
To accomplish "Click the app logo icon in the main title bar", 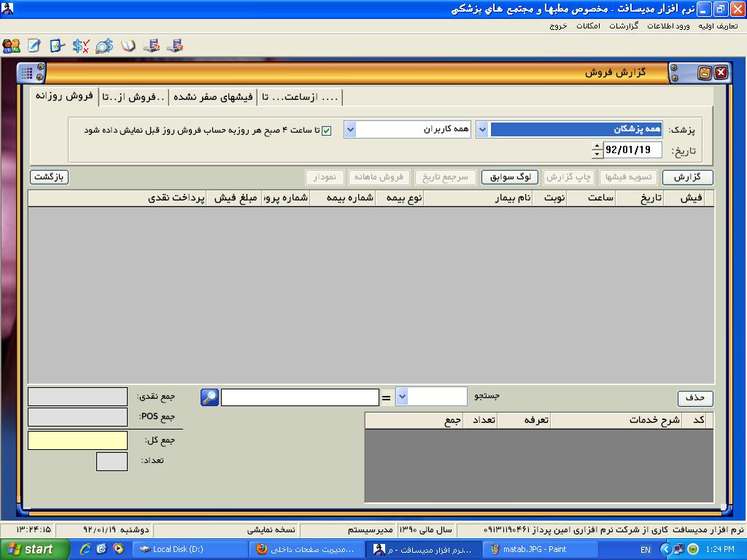I will [x=7, y=9].
